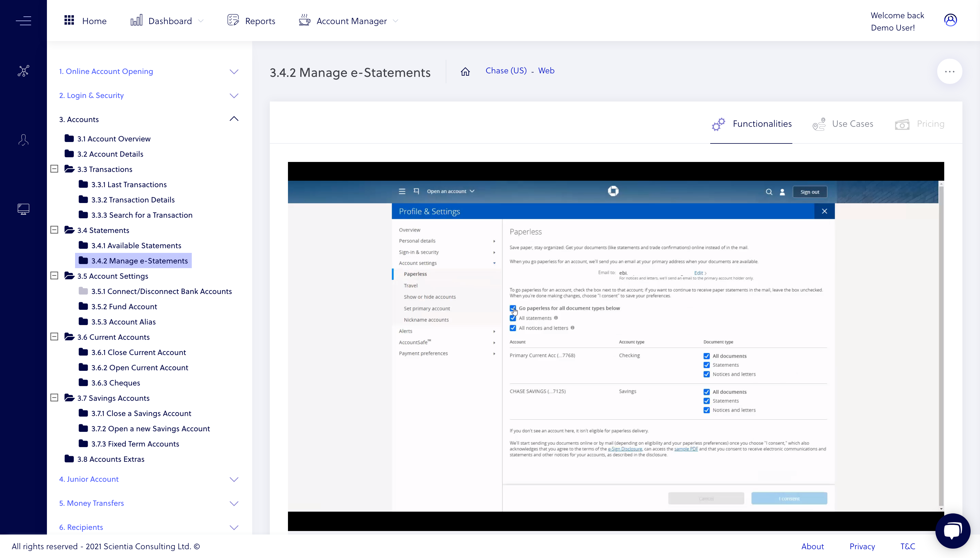
Task: Collapse the 3.4 Statements tree node
Action: [54, 229]
